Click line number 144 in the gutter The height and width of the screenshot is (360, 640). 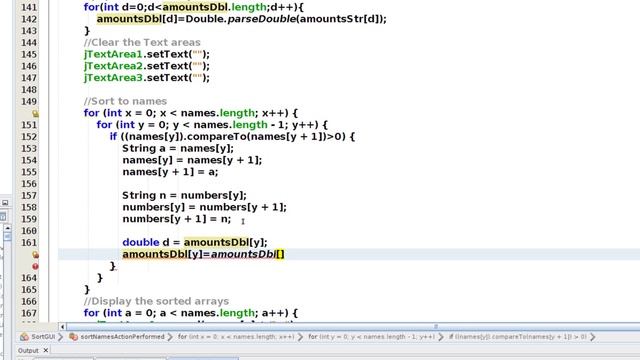coord(29,42)
